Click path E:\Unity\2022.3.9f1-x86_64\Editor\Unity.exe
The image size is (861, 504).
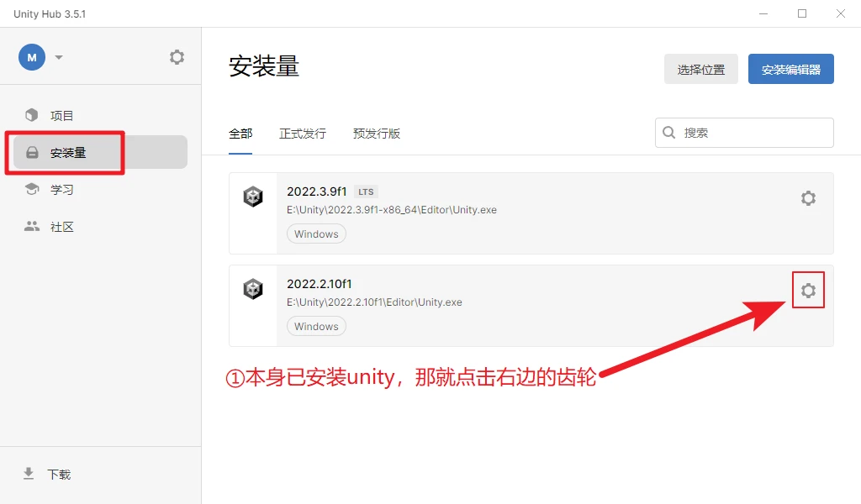tap(392, 210)
